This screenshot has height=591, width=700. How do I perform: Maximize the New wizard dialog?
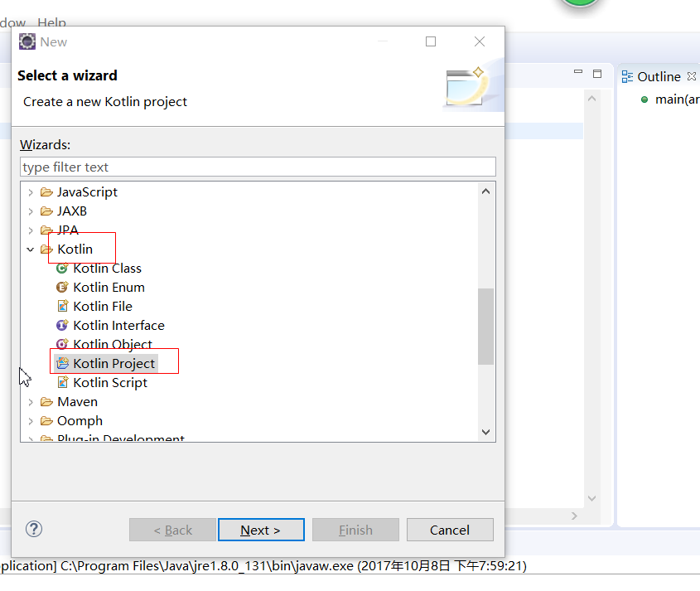point(431,41)
